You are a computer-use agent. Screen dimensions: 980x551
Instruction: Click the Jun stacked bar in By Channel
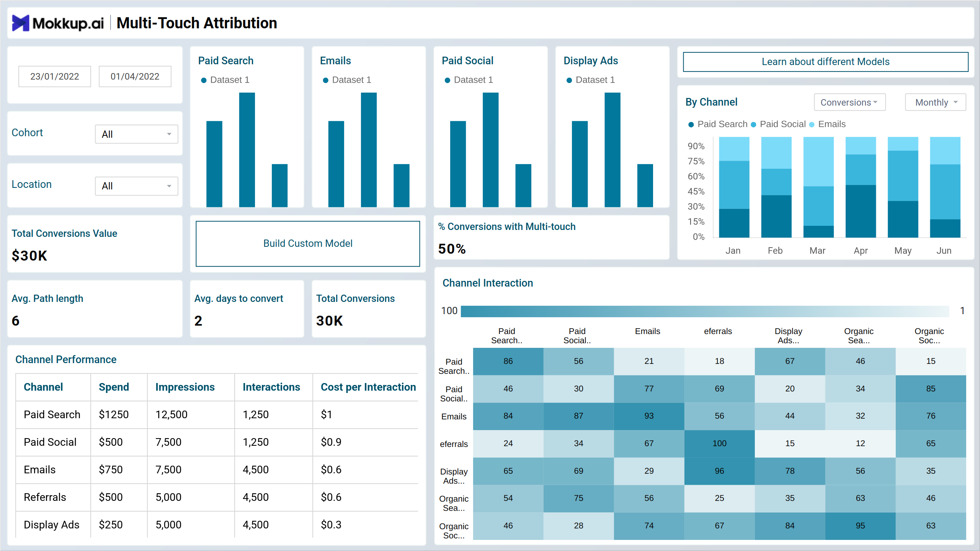pyautogui.click(x=945, y=187)
